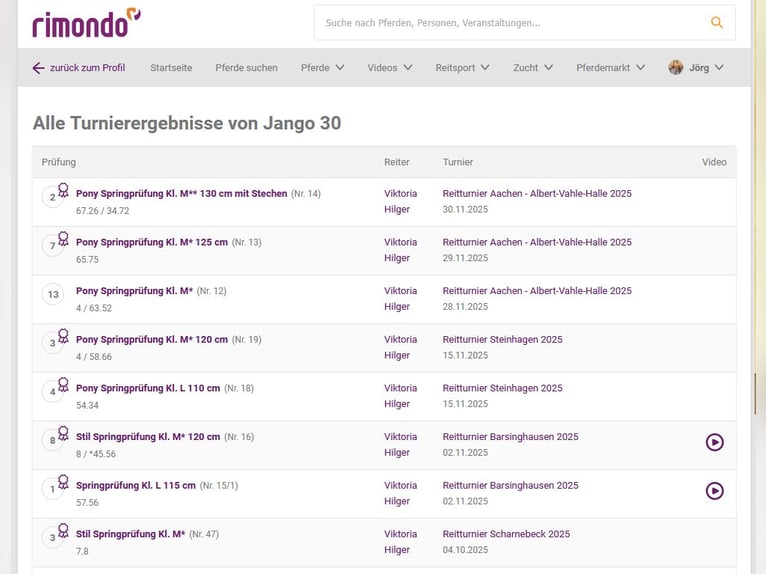Click the back arrow beside zurück zum Profil

tap(39, 68)
